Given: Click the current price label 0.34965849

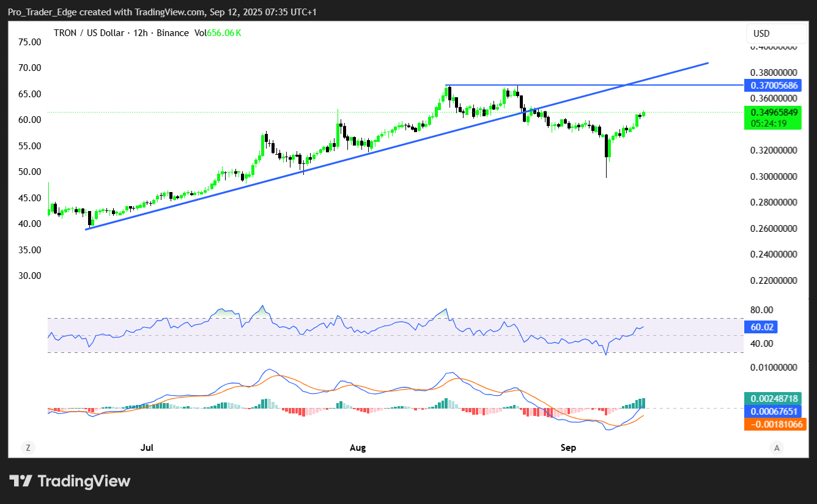Looking at the screenshot, I should (775, 113).
